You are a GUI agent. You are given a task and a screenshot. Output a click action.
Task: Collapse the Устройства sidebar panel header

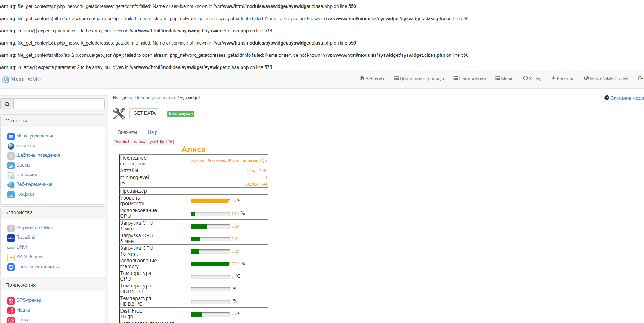coord(53,213)
